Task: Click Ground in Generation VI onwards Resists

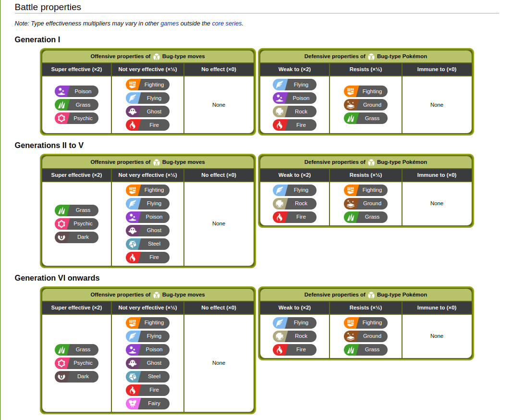Action: click(366, 336)
